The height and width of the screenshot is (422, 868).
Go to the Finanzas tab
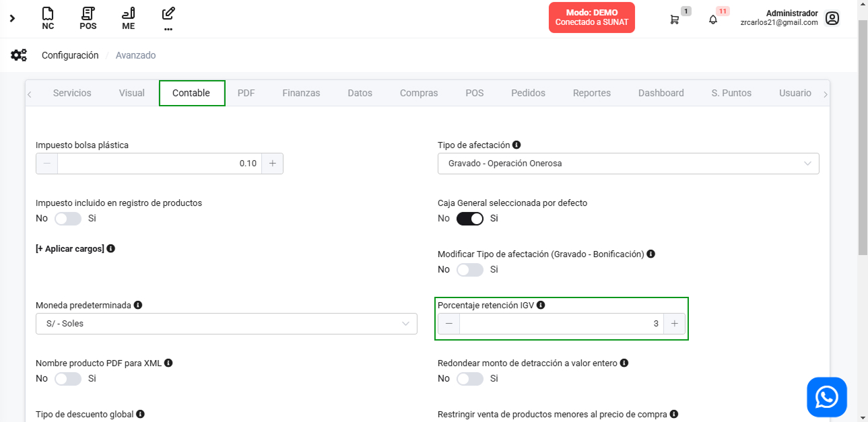[x=301, y=93]
